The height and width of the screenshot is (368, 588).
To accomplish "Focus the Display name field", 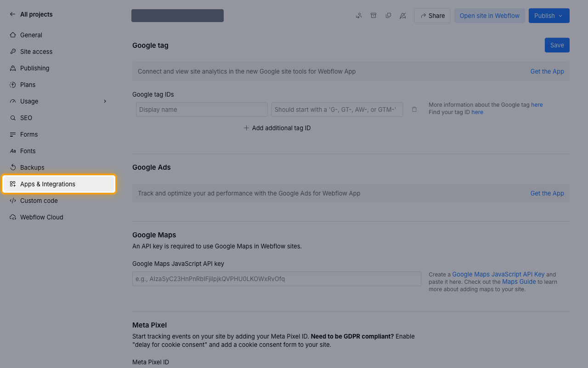I will click(202, 109).
